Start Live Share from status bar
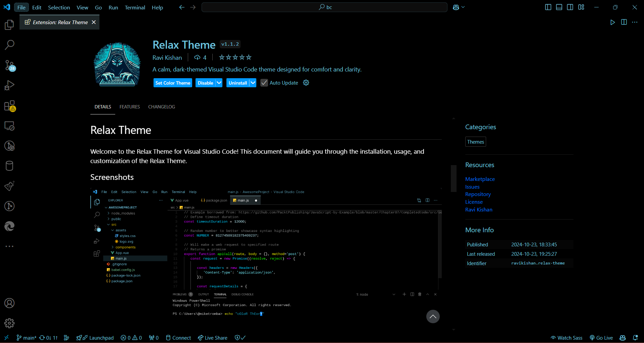 pyautogui.click(x=213, y=338)
